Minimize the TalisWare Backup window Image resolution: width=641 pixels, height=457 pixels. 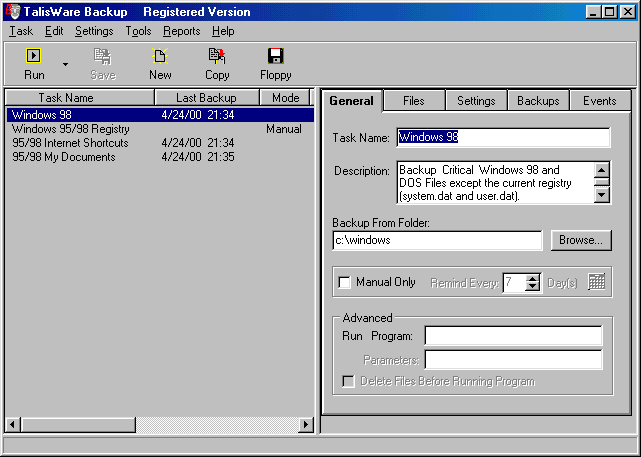[593, 12]
